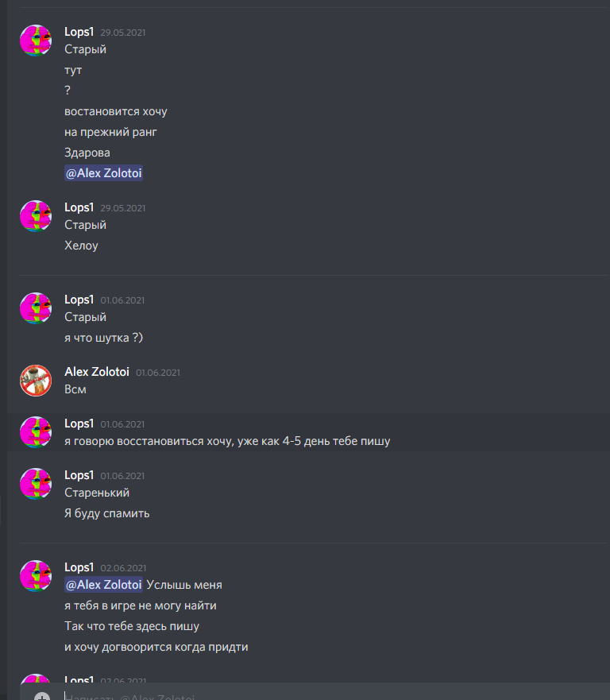610x700 pixels.
Task: Open the @Alex Zolotoi mention under 'Здарова'
Action: [x=103, y=173]
